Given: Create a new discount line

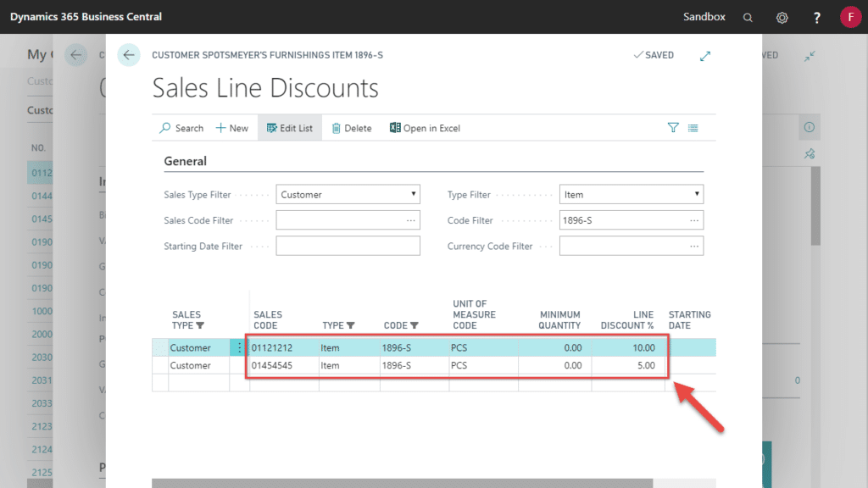Looking at the screenshot, I should point(232,128).
